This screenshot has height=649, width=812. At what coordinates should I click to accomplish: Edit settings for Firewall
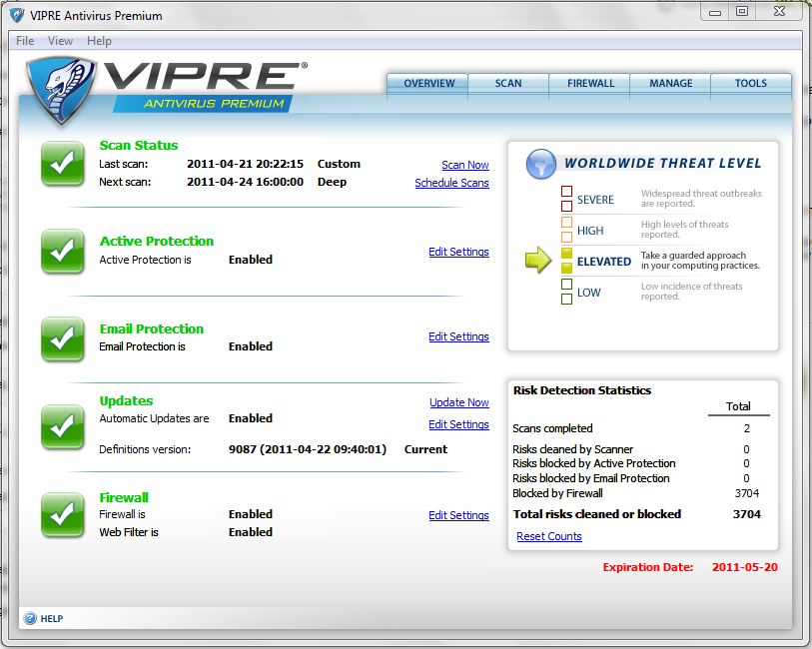(458, 515)
